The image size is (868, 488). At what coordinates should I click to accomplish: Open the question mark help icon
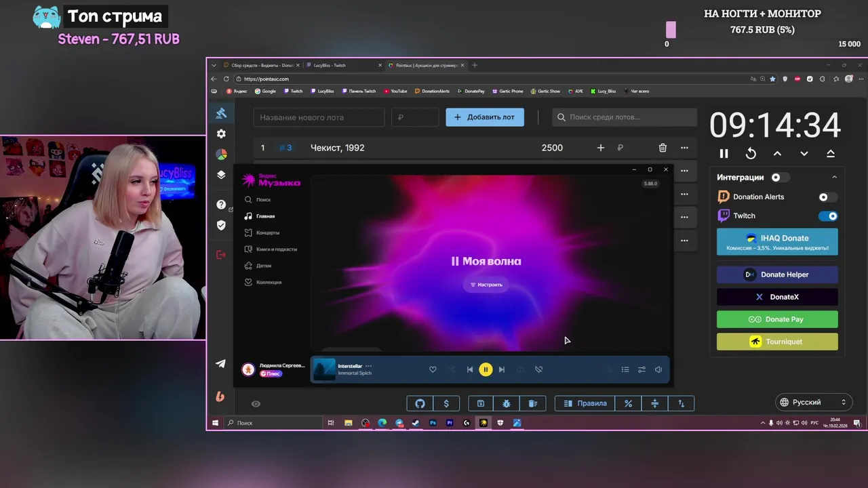[x=221, y=205]
